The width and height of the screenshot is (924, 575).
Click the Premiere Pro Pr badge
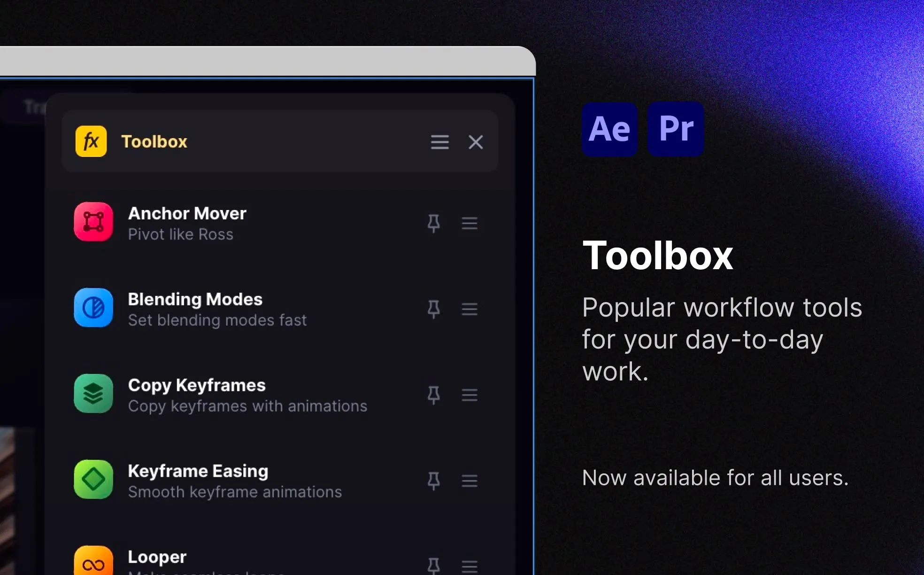676,129
